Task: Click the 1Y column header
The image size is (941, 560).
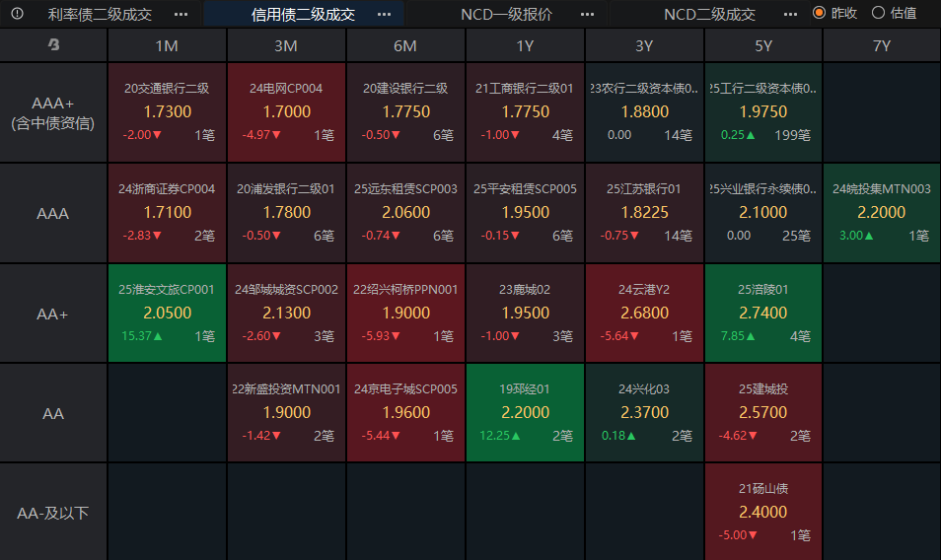Action: (x=525, y=45)
